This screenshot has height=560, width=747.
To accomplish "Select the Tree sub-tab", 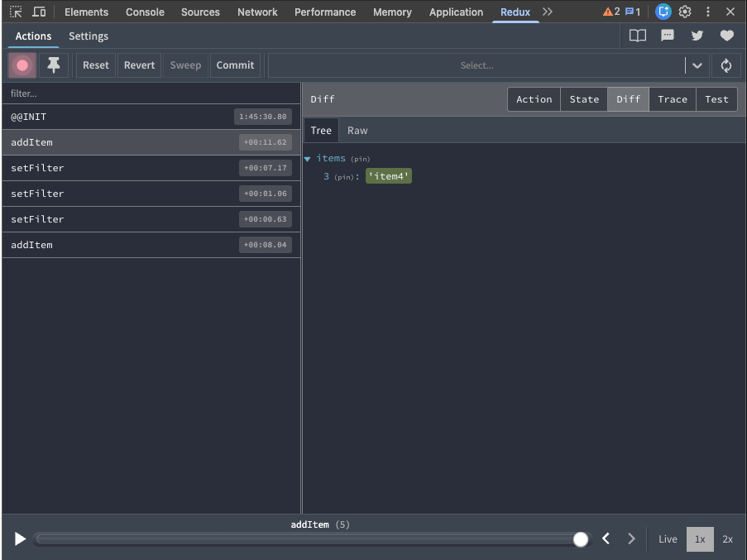I will pos(321,131).
